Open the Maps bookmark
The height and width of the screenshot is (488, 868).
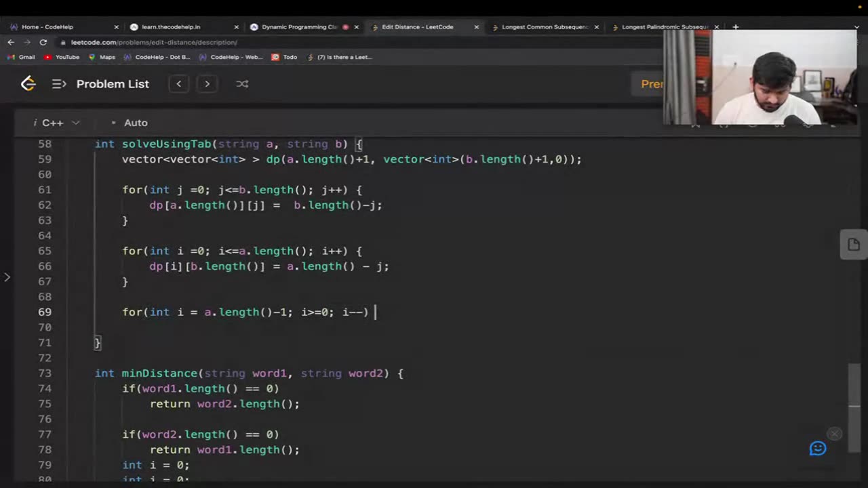coord(102,57)
